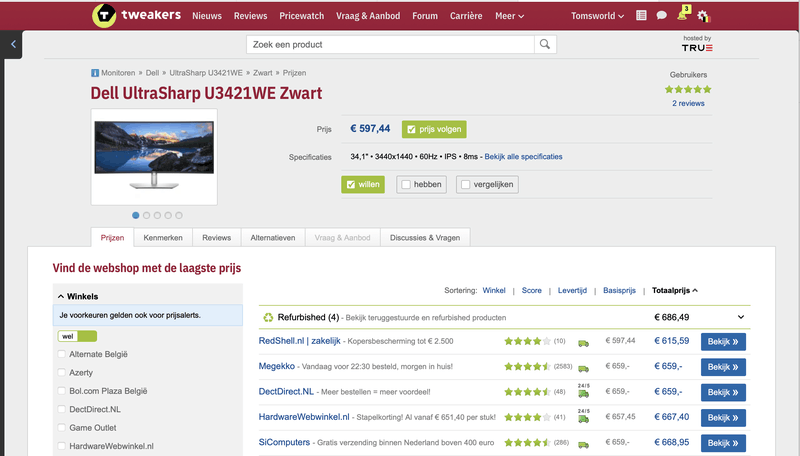The image size is (800, 456).
Task: Switch to the Alternatieven tab
Action: click(x=272, y=238)
